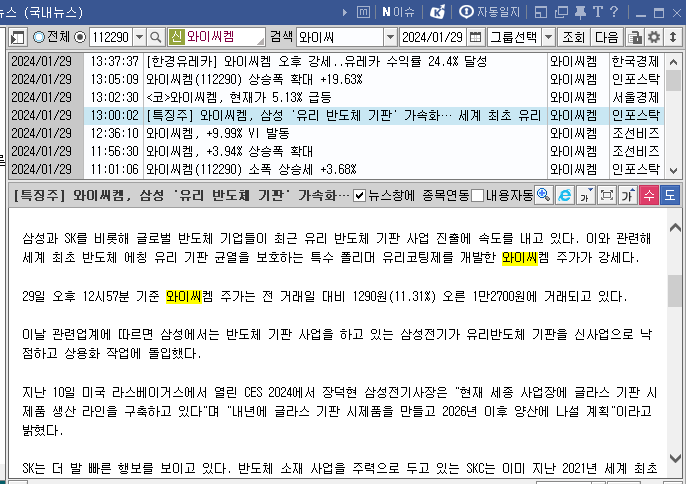Toggle the 내용자동 checkbox
Screen dimensions: 686x484
click(x=478, y=196)
